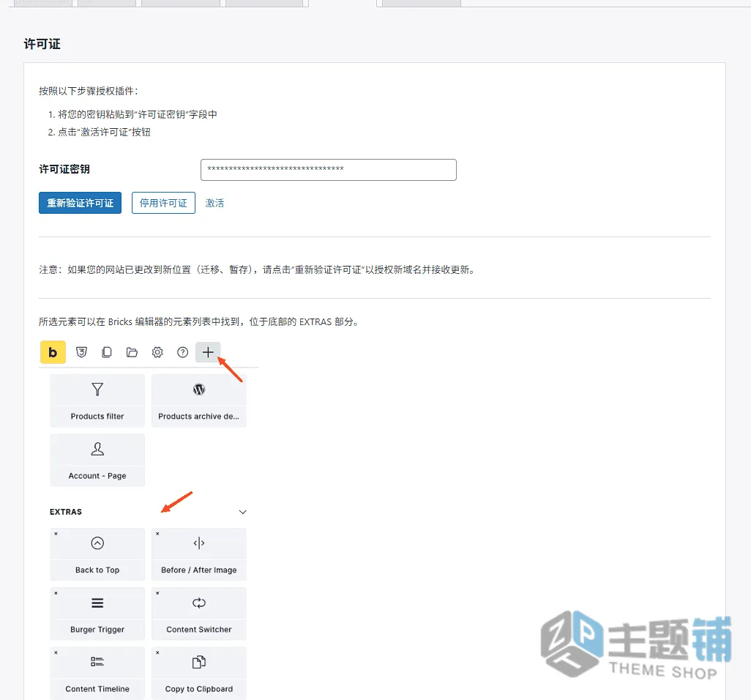Click the 许可证 section heading

point(42,44)
